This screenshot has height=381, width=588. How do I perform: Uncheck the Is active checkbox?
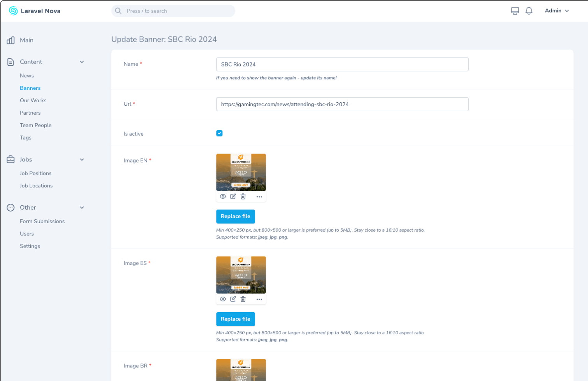pyautogui.click(x=219, y=133)
